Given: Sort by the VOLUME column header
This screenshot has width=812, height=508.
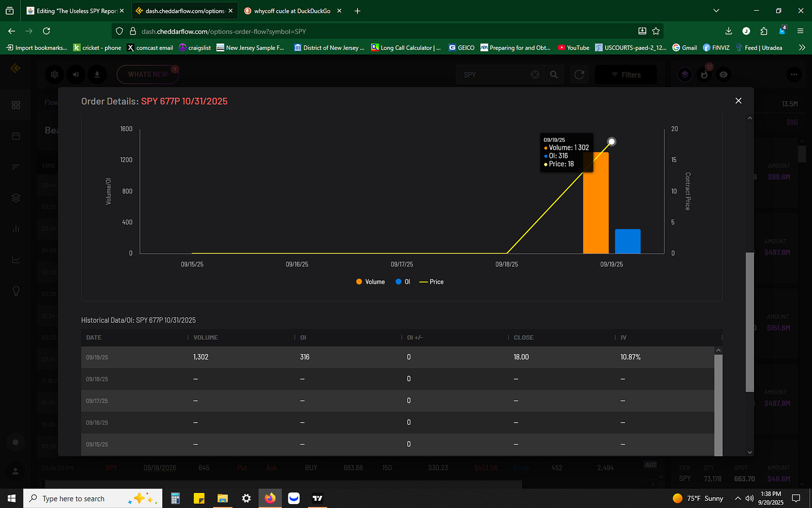Looking at the screenshot, I should 205,338.
